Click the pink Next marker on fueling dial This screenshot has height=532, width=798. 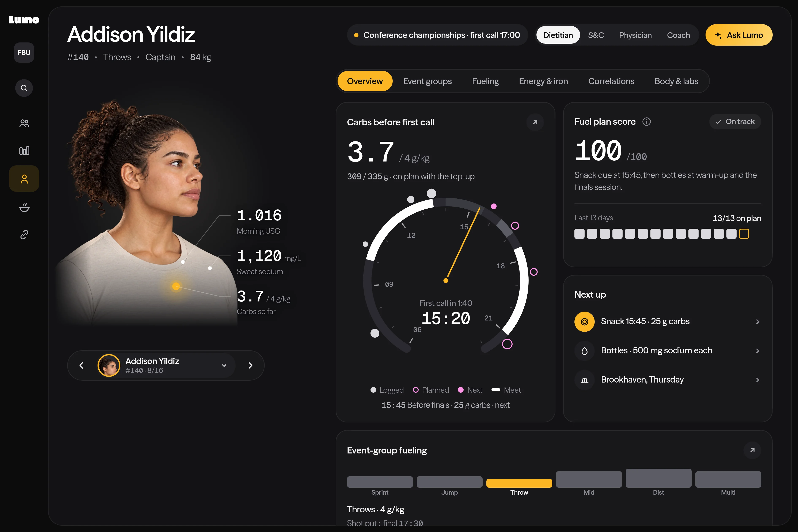tap(494, 206)
